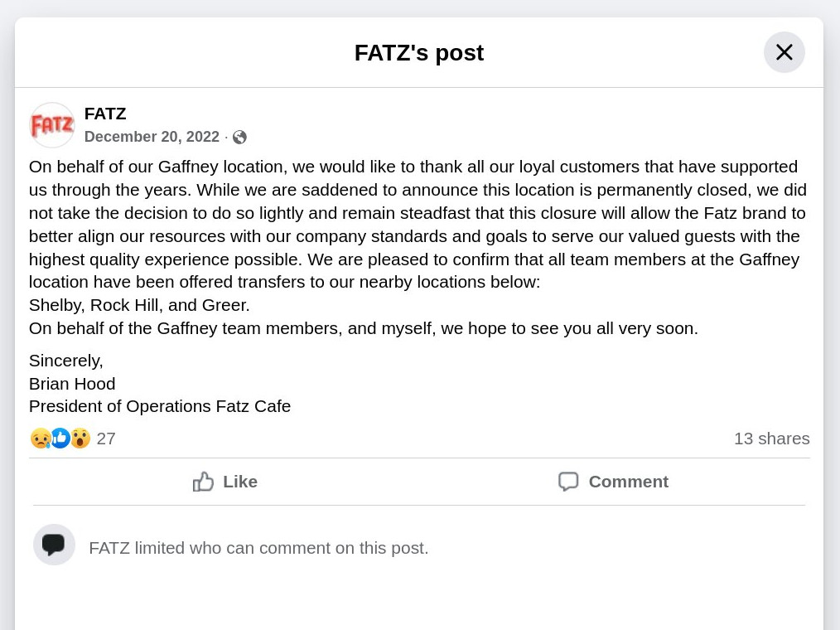Like the FATZ post
This screenshot has height=630, width=840.
tap(225, 482)
